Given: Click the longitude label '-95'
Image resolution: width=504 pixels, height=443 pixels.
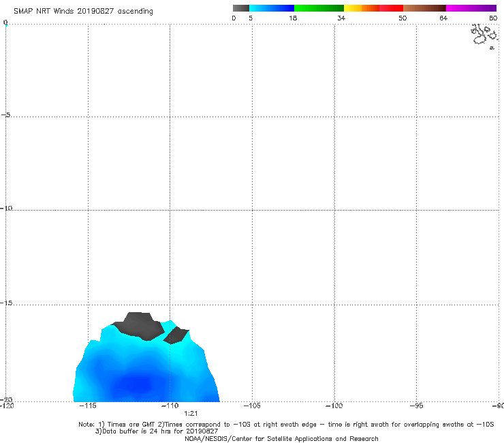Looking at the screenshot, I should [x=417, y=406].
